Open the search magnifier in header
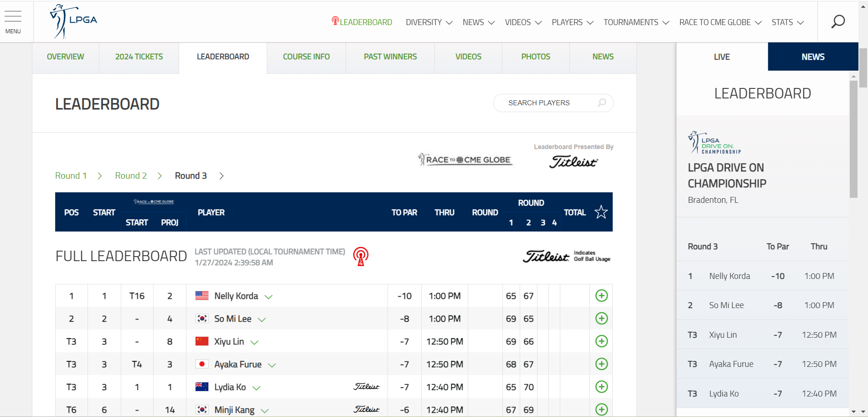Screen dimensions: 868x417 click(838, 21)
